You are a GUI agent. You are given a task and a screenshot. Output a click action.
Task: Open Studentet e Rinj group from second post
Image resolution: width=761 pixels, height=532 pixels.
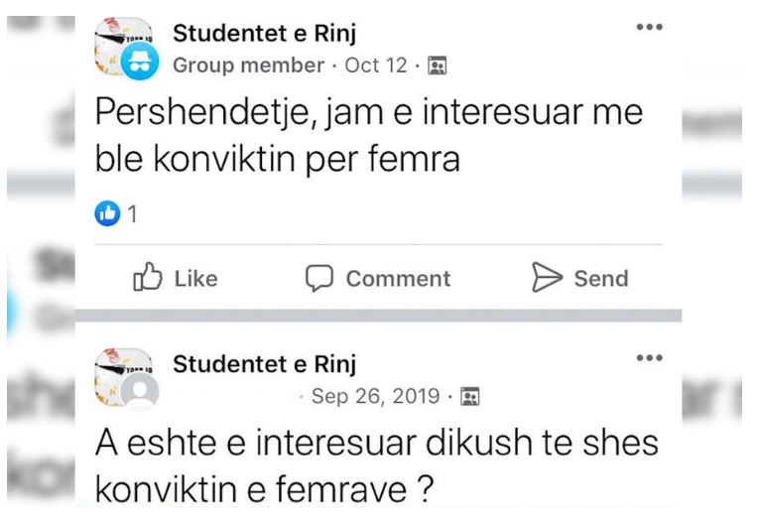pyautogui.click(x=265, y=364)
